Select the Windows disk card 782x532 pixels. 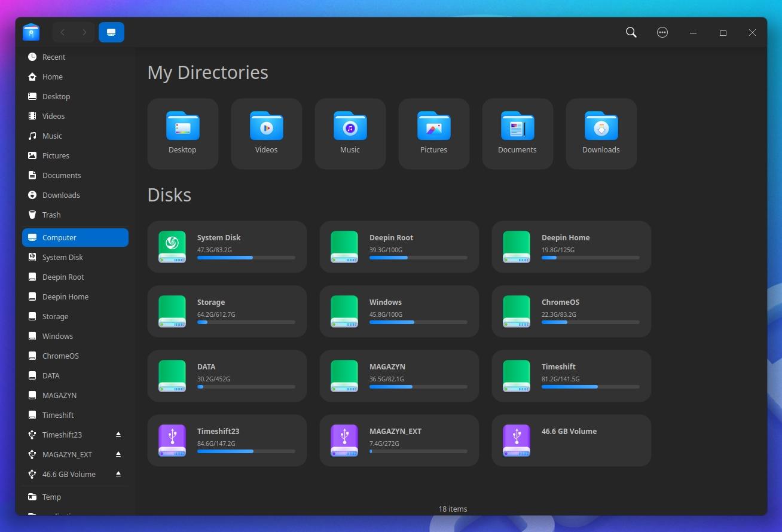click(399, 311)
